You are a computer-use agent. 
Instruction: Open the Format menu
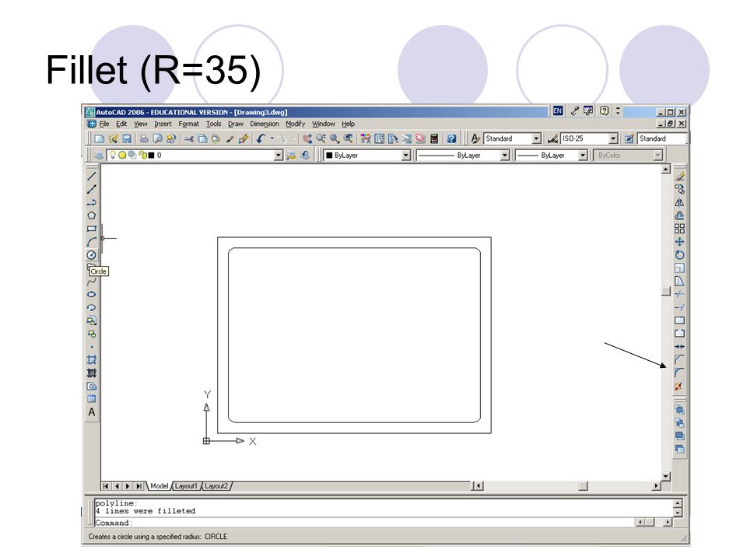point(188,124)
